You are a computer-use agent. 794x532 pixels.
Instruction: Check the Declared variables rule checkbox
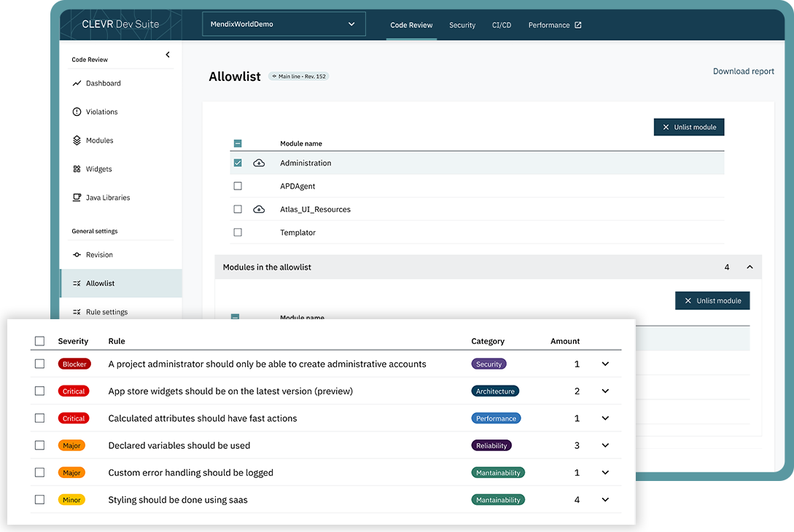pos(39,445)
